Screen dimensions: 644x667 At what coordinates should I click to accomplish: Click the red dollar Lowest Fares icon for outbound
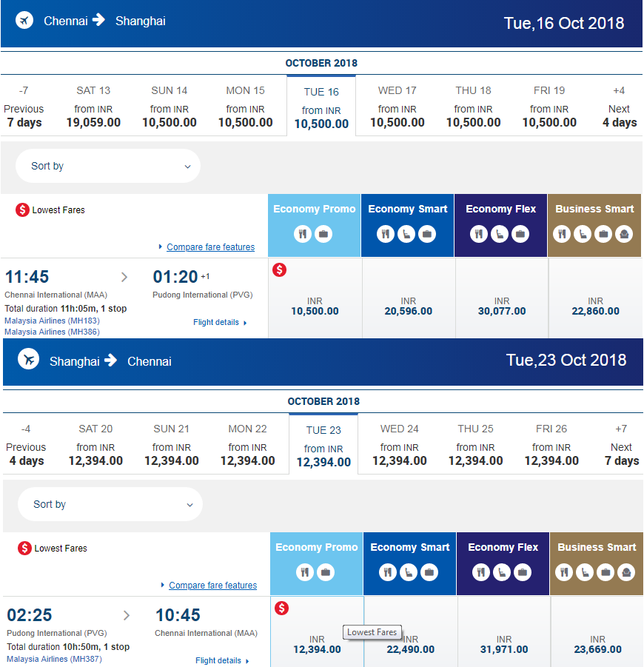pyautogui.click(x=22, y=210)
